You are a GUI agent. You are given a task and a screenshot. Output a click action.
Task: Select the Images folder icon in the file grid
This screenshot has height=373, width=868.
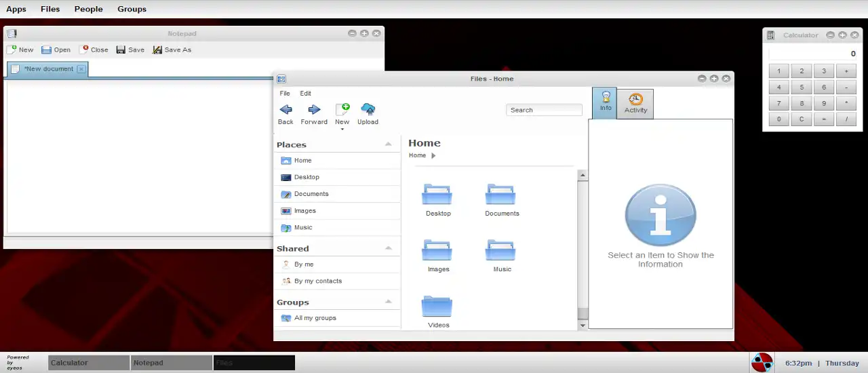coord(437,250)
